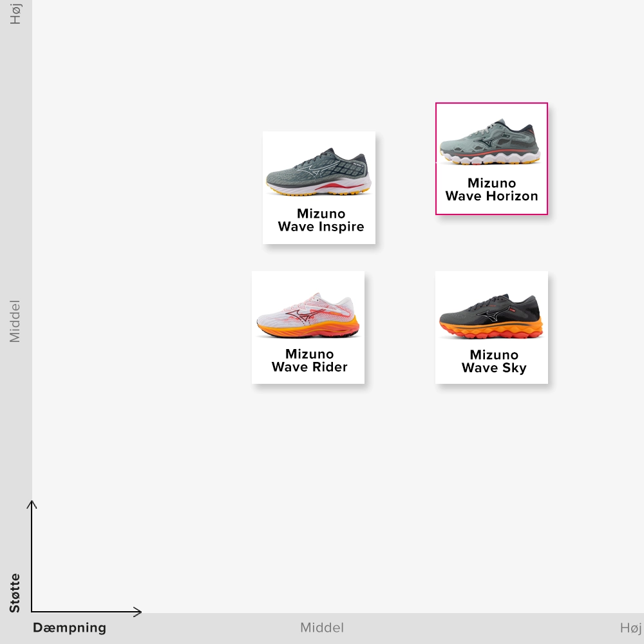The height and width of the screenshot is (644, 644).
Task: Click the "Mizuno Wave Inspire" name text
Action: tap(321, 220)
